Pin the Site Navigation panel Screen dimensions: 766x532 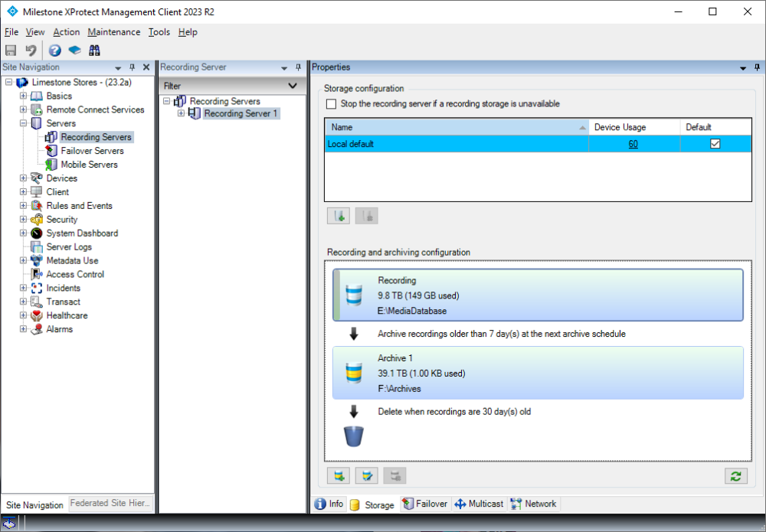(x=132, y=67)
